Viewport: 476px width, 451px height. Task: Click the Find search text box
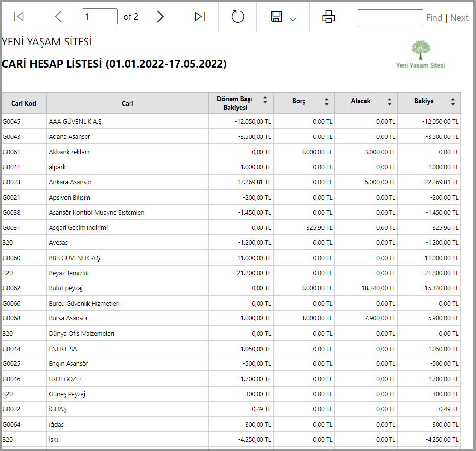tap(390, 17)
